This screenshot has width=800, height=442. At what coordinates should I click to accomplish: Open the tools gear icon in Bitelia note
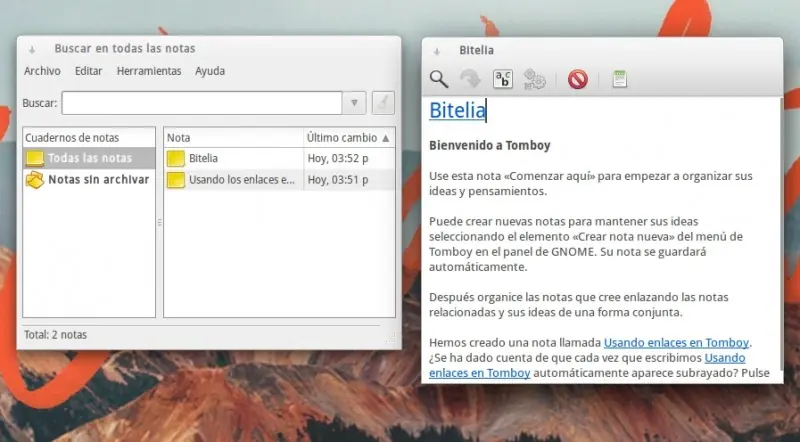[x=535, y=79]
